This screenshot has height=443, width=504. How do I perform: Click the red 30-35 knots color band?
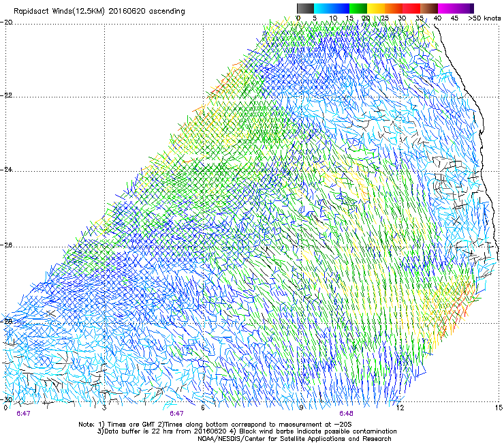click(x=411, y=8)
